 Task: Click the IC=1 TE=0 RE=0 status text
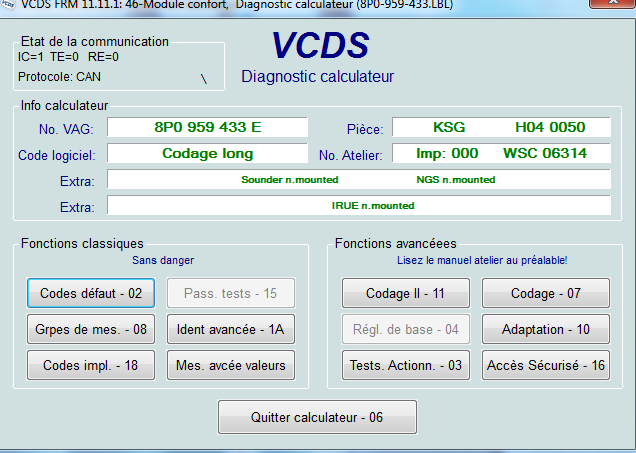point(68,57)
